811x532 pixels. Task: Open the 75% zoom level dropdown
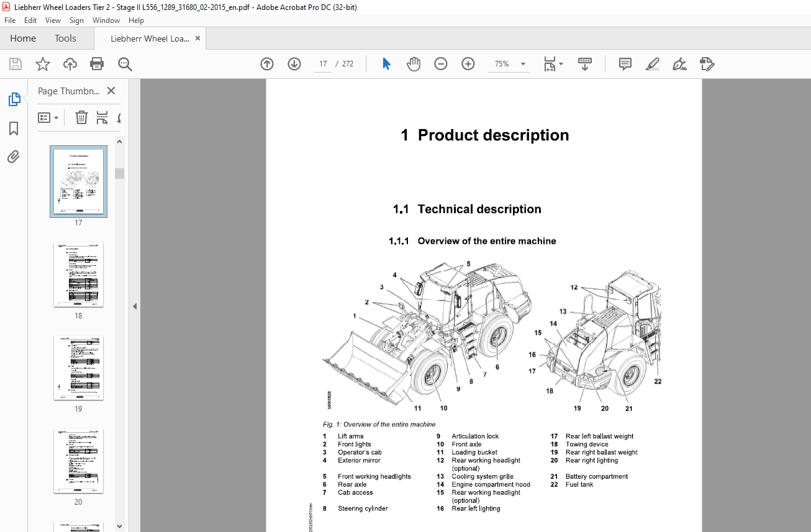(523, 64)
